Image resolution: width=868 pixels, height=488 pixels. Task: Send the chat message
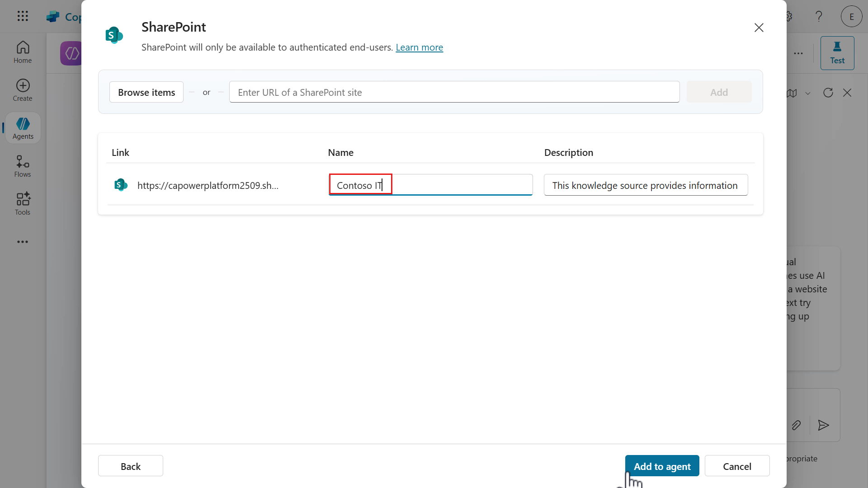coord(823,425)
